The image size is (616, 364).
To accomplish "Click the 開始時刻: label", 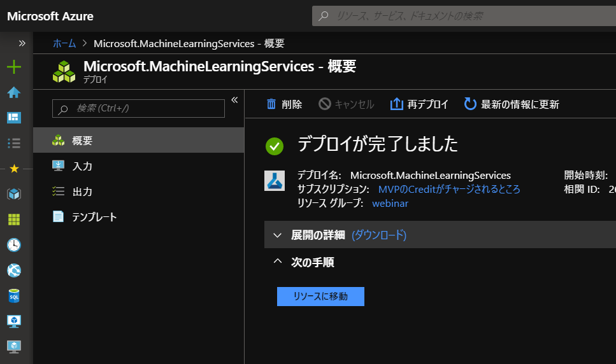I will click(x=586, y=175).
